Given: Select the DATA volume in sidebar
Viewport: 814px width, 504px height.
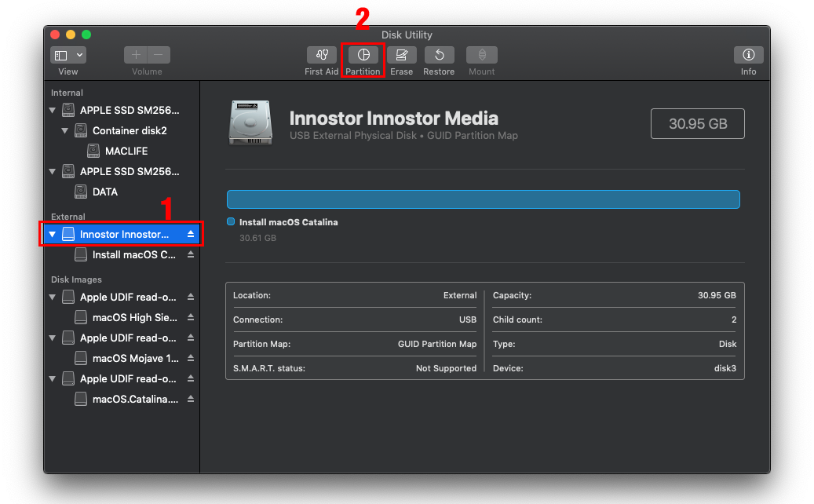Looking at the screenshot, I should click(x=104, y=192).
